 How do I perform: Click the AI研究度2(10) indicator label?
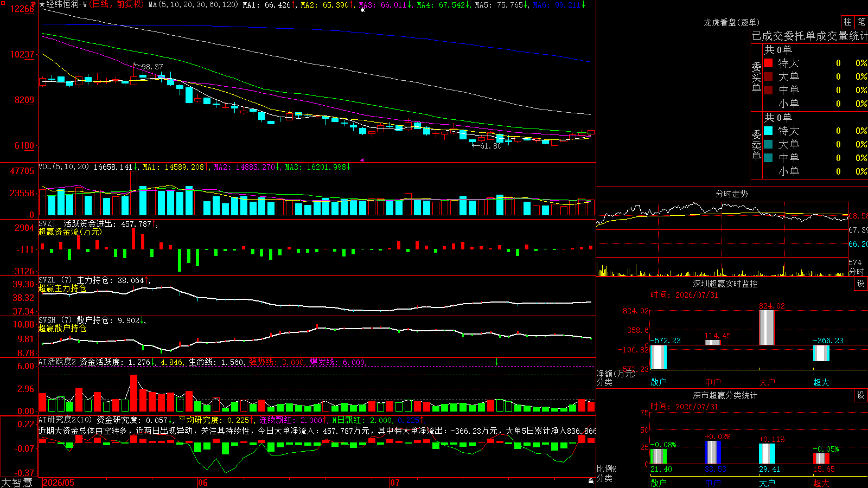tap(65, 420)
